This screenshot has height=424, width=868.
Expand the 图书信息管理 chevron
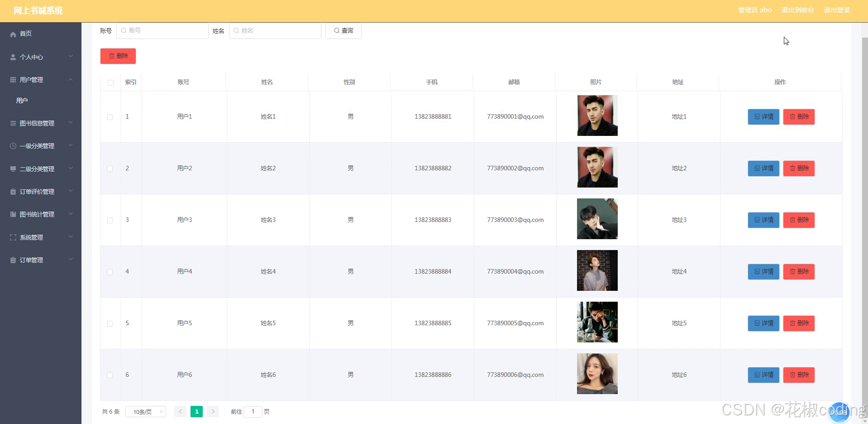click(71, 123)
